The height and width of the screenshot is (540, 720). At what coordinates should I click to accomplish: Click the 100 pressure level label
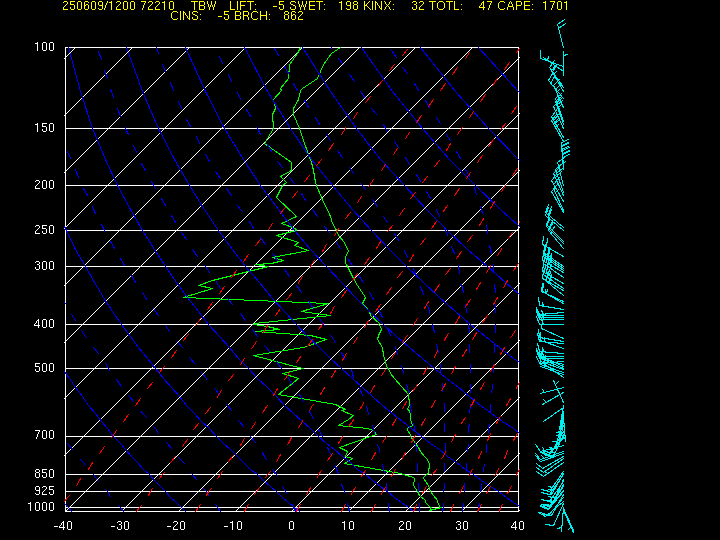(x=45, y=47)
